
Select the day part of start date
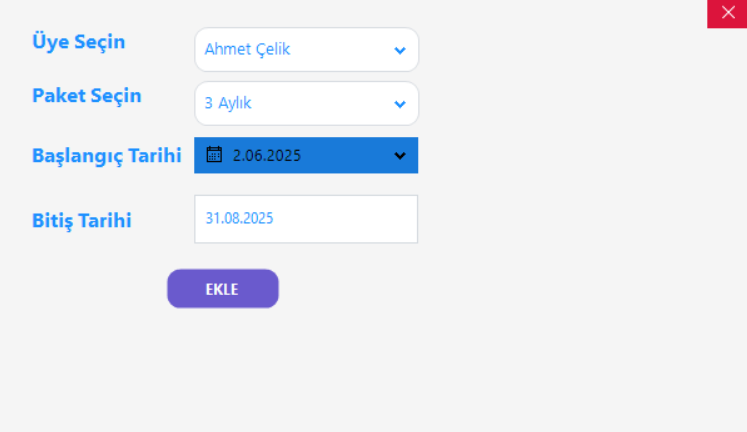(237, 156)
